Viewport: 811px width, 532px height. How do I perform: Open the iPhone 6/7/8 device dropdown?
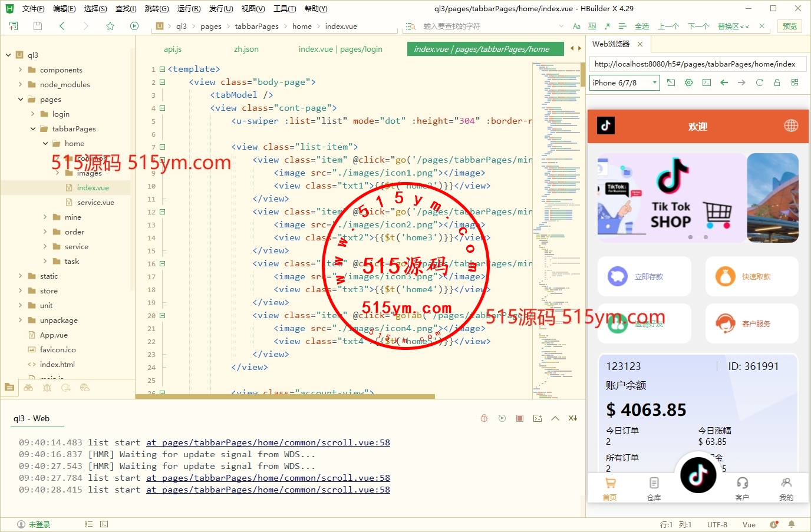coord(624,83)
